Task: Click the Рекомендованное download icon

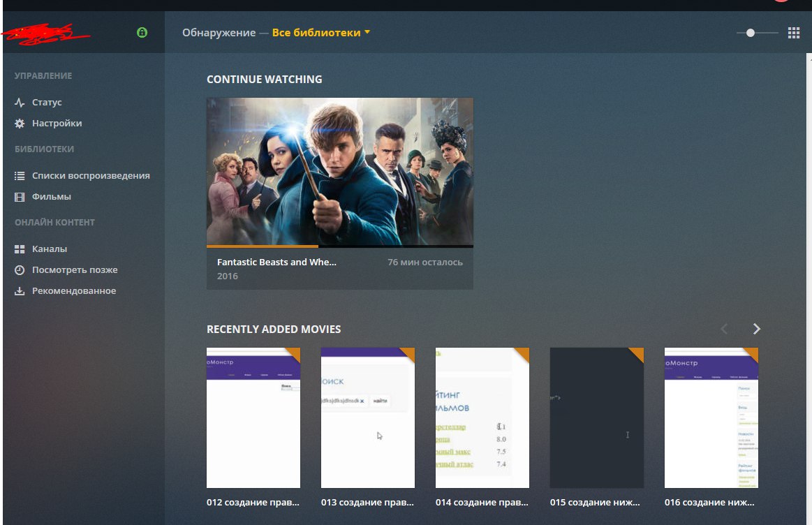Action: click(x=20, y=291)
